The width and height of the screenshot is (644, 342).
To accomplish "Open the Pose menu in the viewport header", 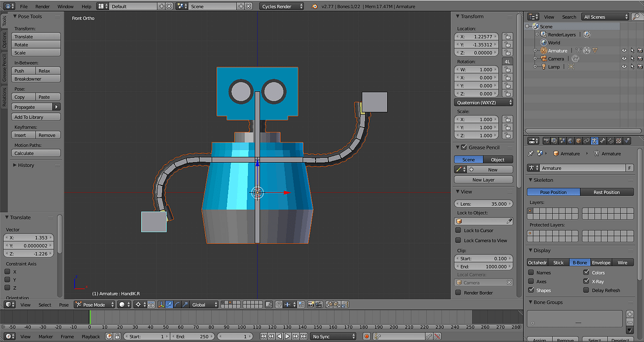I will pos(63,304).
